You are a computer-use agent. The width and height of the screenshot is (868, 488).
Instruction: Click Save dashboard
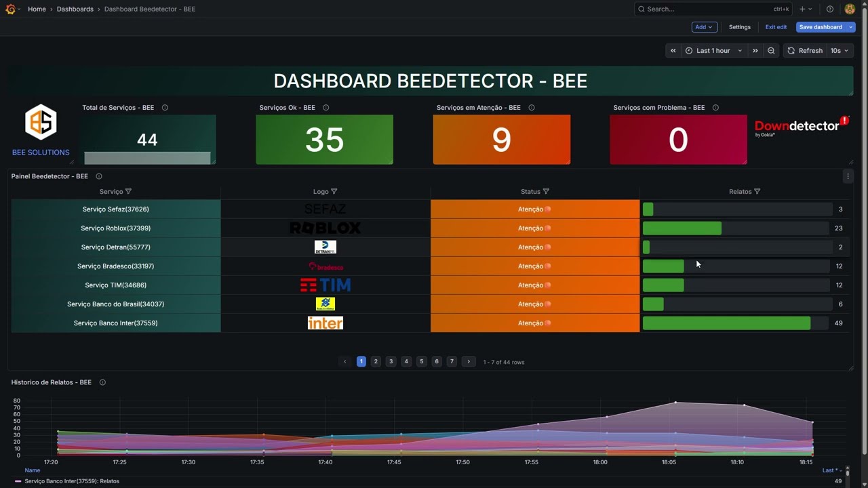coord(821,27)
